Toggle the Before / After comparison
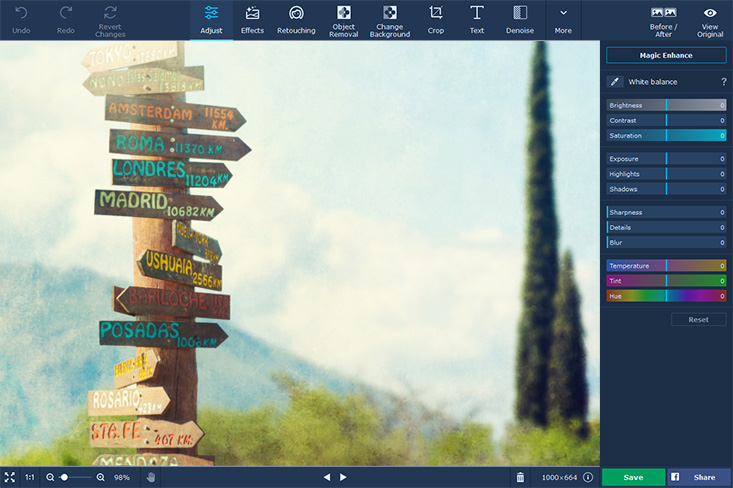This screenshot has width=733, height=488. click(663, 20)
